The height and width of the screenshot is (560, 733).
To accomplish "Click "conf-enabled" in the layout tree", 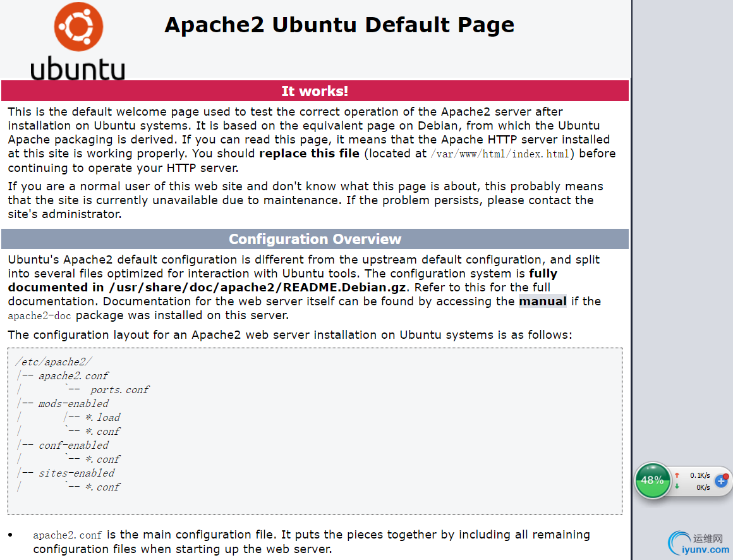I will [x=73, y=446].
